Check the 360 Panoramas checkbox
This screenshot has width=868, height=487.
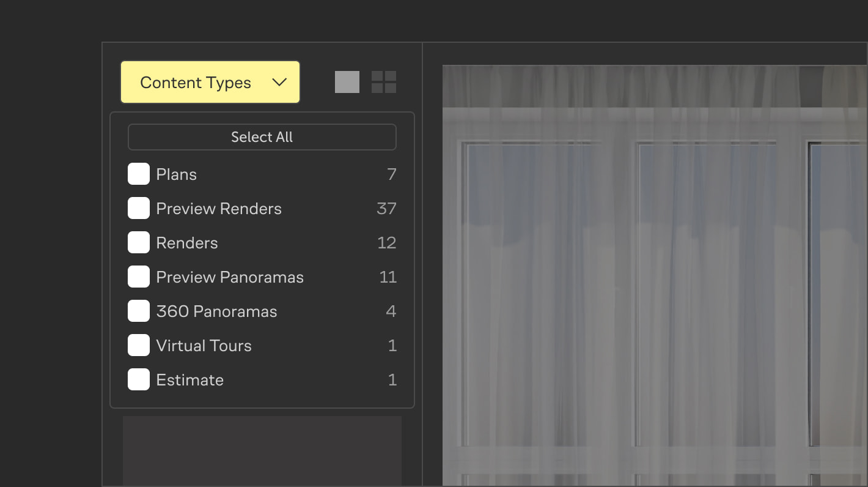pyautogui.click(x=139, y=311)
